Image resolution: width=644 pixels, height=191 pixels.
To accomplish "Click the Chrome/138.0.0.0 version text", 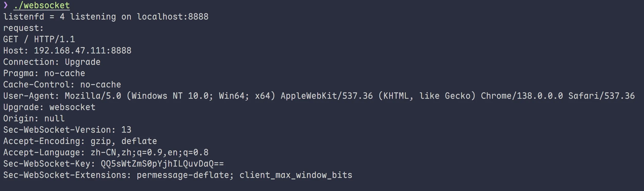I will click(522, 96).
